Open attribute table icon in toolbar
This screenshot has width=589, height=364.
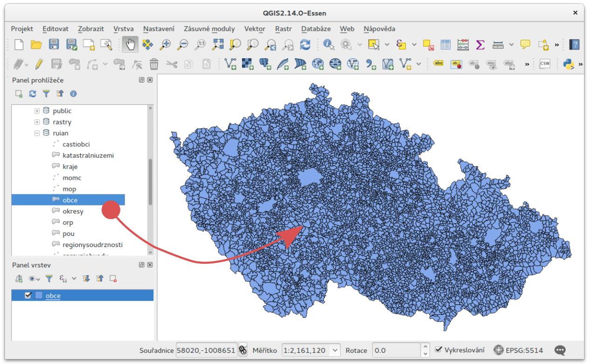(446, 45)
